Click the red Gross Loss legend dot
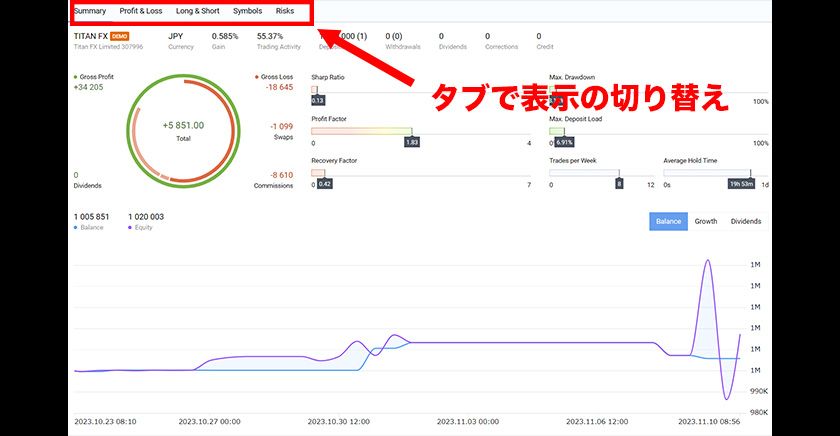Viewport: 840px width, 436px height. click(x=258, y=76)
